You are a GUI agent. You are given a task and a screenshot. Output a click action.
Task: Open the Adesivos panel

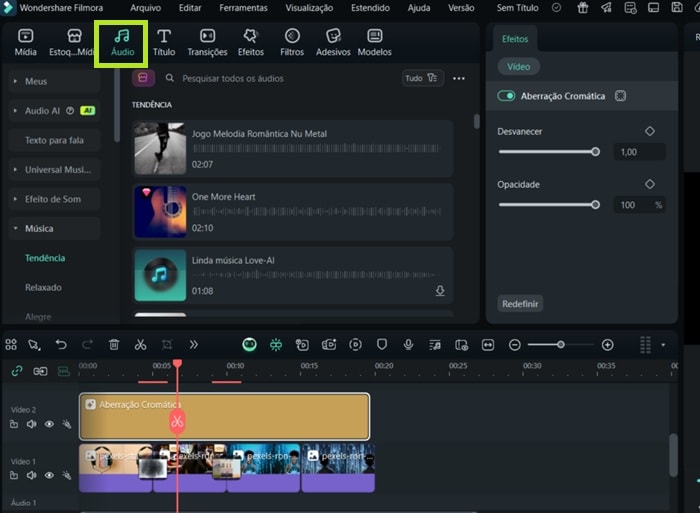coord(333,43)
